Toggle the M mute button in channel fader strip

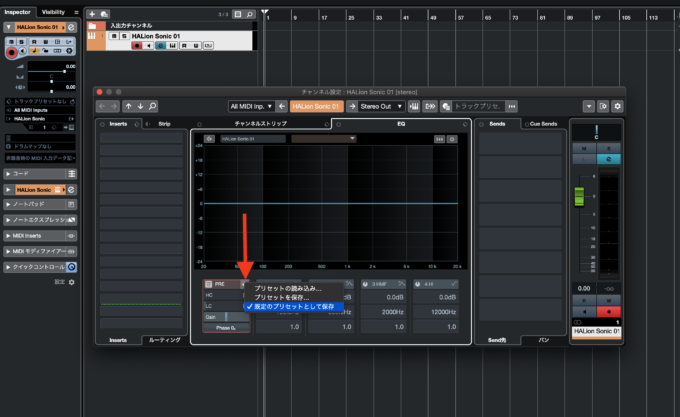(584, 149)
